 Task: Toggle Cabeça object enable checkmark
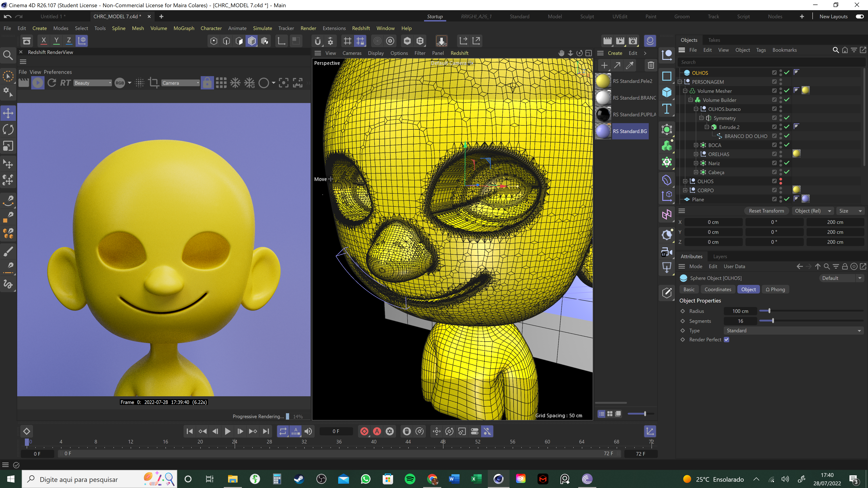(787, 172)
